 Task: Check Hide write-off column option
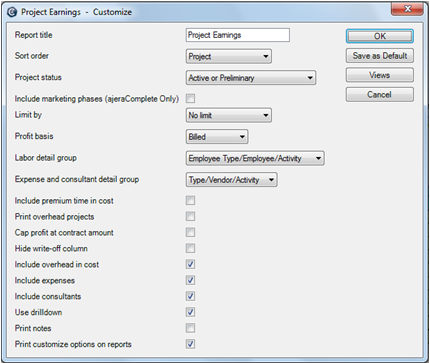(190, 248)
